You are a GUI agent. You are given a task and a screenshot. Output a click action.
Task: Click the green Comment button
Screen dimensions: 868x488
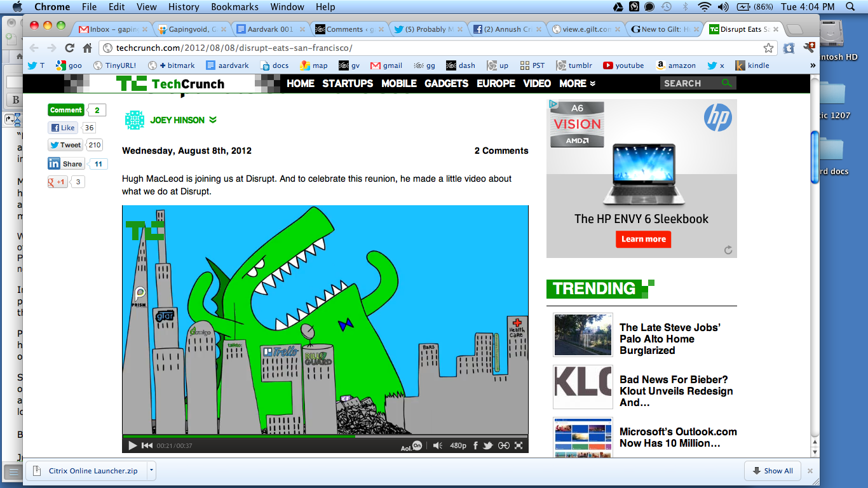66,110
